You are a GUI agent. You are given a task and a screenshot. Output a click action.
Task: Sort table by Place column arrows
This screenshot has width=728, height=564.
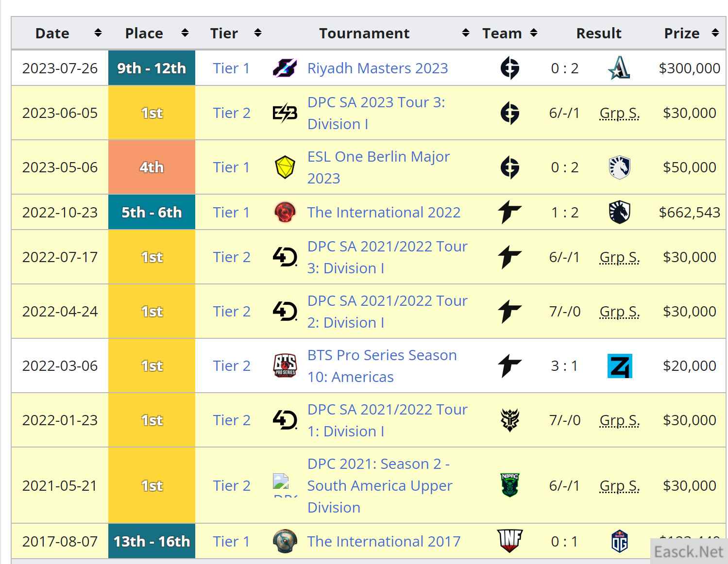pos(185,33)
